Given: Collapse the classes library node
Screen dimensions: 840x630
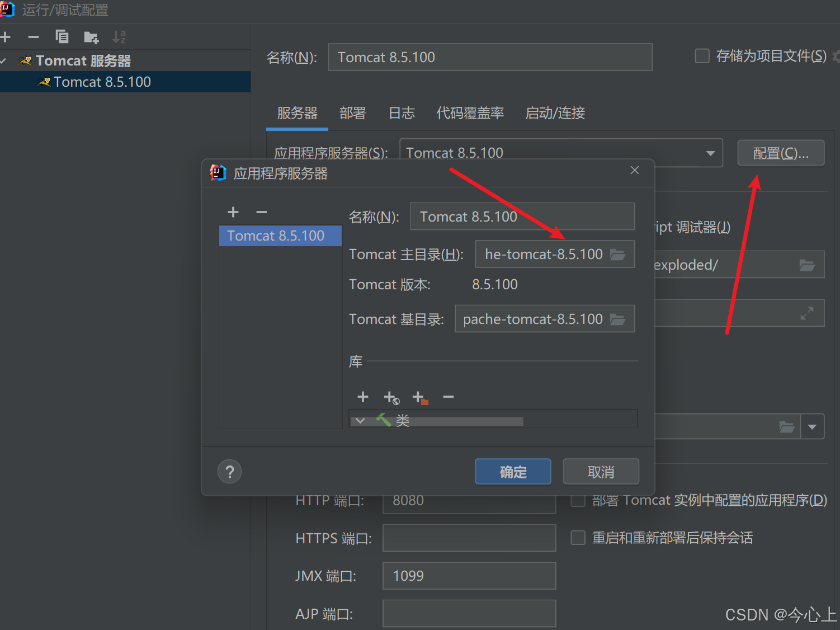Looking at the screenshot, I should [361, 420].
